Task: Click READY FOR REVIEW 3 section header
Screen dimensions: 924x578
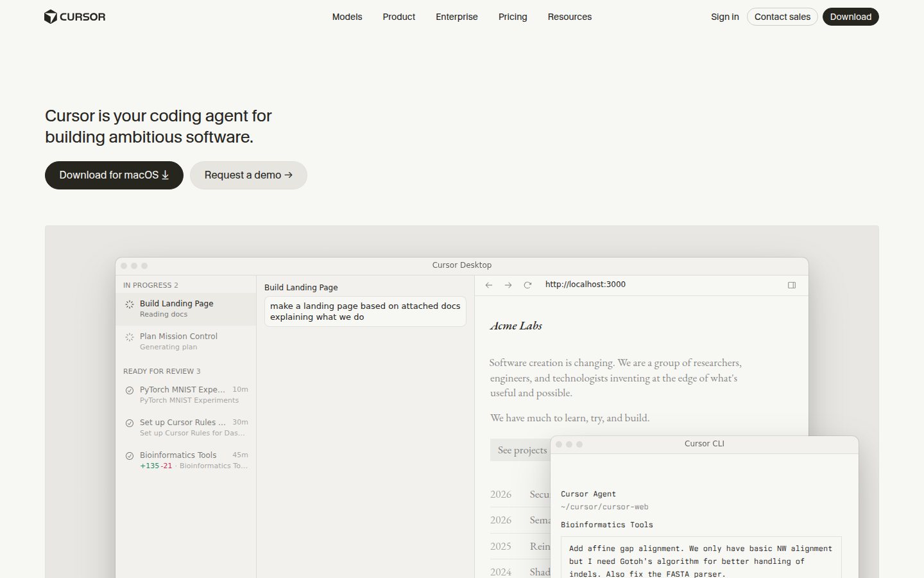Action: [x=162, y=371]
